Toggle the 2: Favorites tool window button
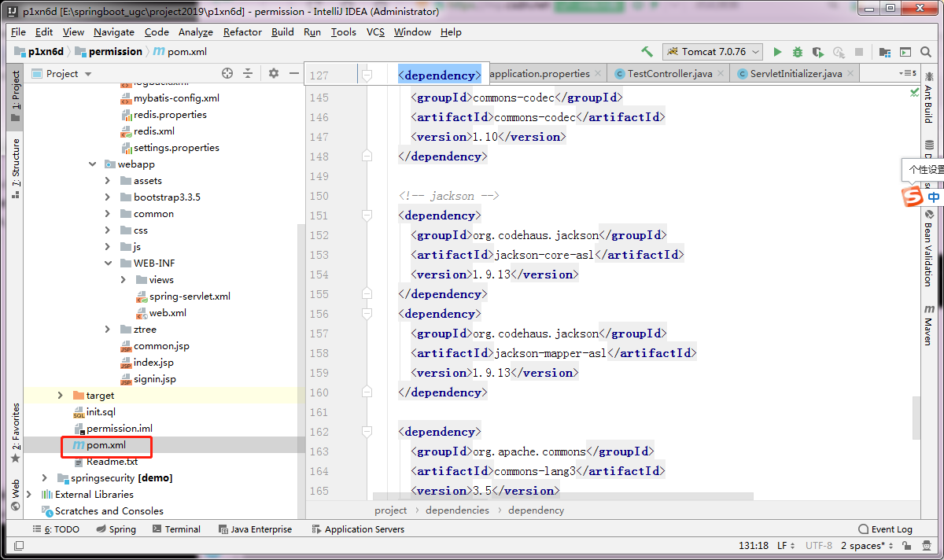The image size is (944, 560). [16, 433]
